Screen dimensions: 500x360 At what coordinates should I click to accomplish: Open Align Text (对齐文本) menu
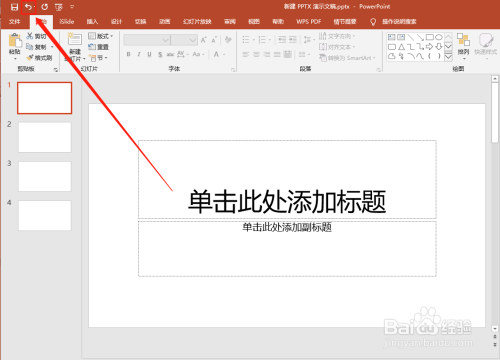(x=337, y=47)
